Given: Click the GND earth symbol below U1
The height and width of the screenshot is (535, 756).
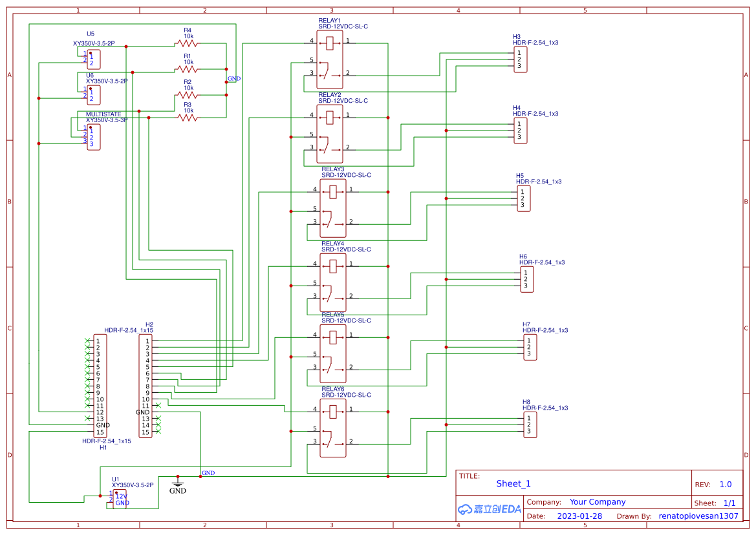Looking at the screenshot, I should click(177, 484).
